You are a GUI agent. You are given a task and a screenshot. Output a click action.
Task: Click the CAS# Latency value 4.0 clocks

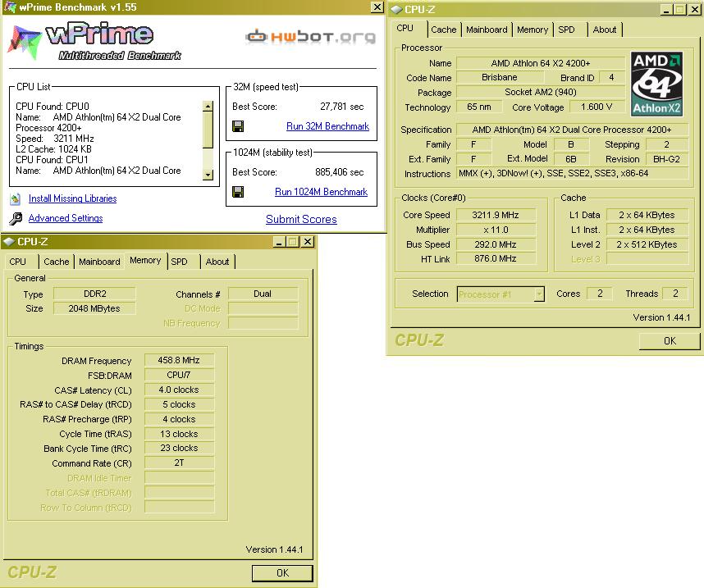click(x=179, y=390)
